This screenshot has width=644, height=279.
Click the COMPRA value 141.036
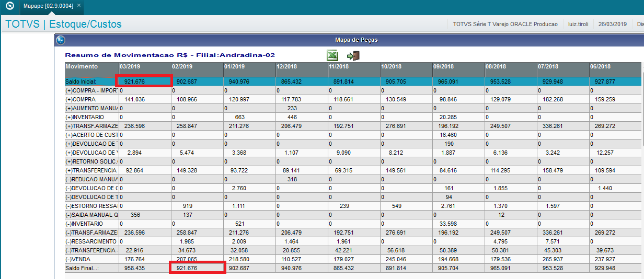134,99
